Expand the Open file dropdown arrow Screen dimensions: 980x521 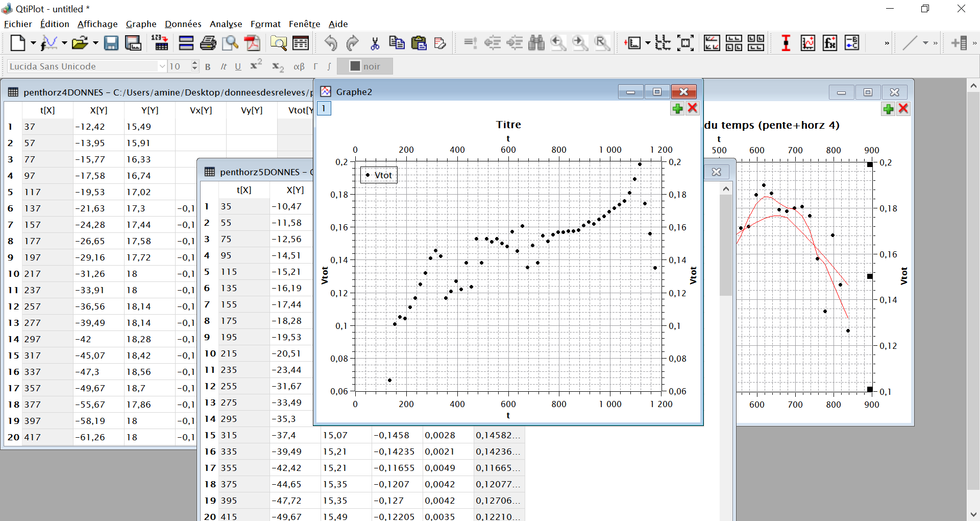(95, 43)
